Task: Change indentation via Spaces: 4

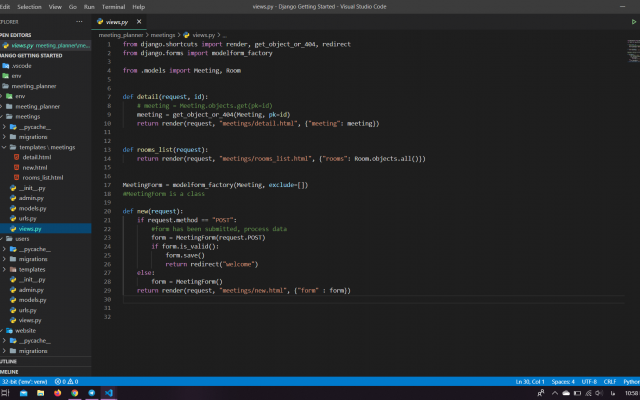Action: (x=563, y=382)
